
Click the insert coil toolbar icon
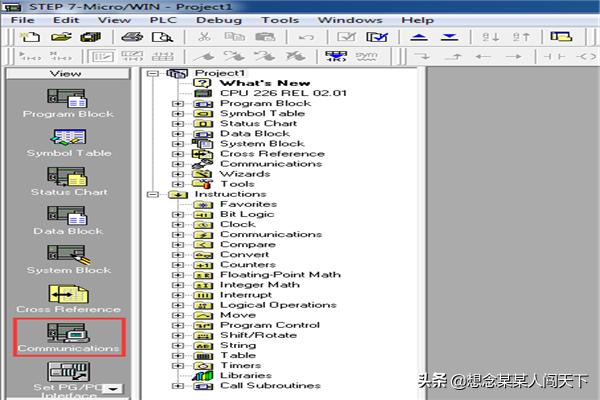[x=587, y=57]
